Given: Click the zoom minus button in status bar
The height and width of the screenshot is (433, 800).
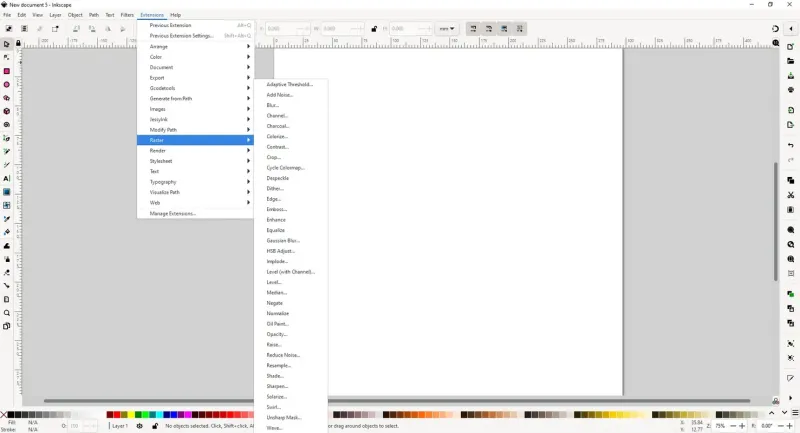Looking at the screenshot, I should tap(733, 426).
